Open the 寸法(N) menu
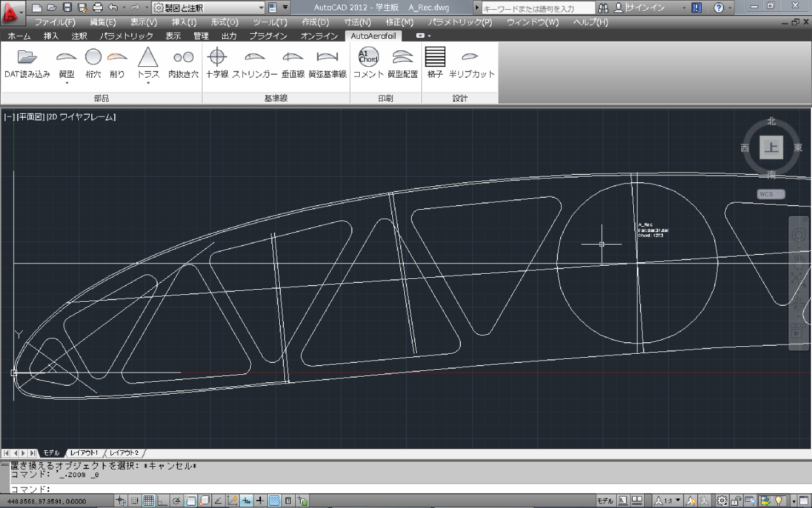The height and width of the screenshot is (508, 812). [x=357, y=22]
